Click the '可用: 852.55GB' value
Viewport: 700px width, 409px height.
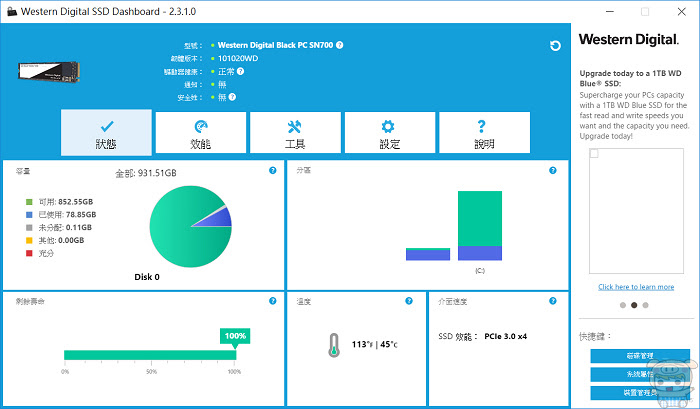66,202
